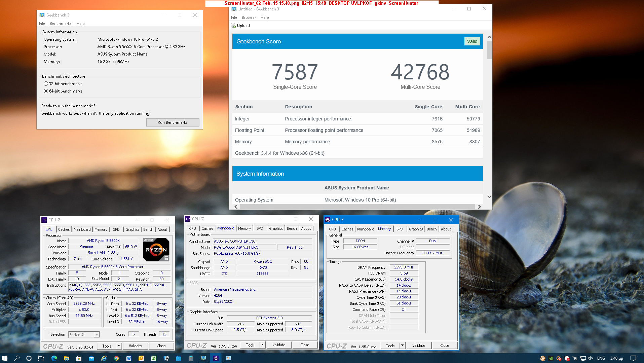The height and width of the screenshot is (363, 644).
Task: Click the scroll-down arrow in Geekbench results
Action: (489, 197)
